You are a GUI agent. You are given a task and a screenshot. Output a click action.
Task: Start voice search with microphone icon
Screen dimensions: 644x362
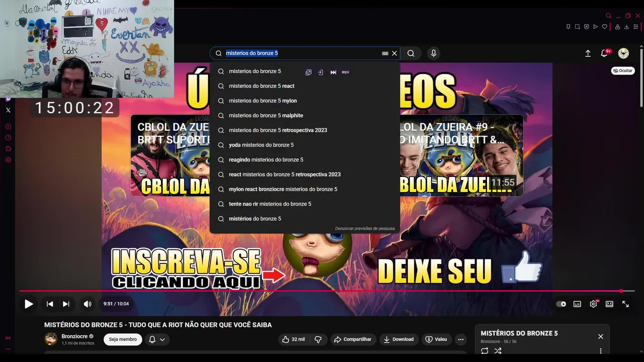coord(433,53)
